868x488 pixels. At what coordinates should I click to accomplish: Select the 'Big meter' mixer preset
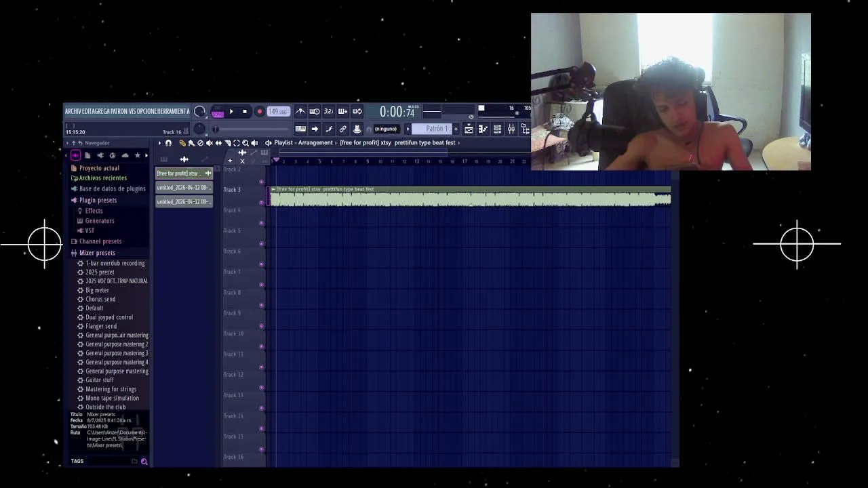click(x=97, y=290)
